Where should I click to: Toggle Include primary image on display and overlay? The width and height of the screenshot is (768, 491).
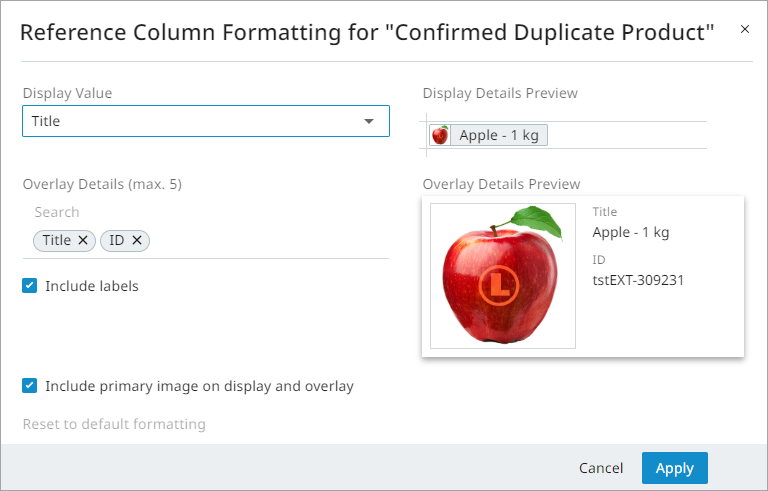[30, 386]
